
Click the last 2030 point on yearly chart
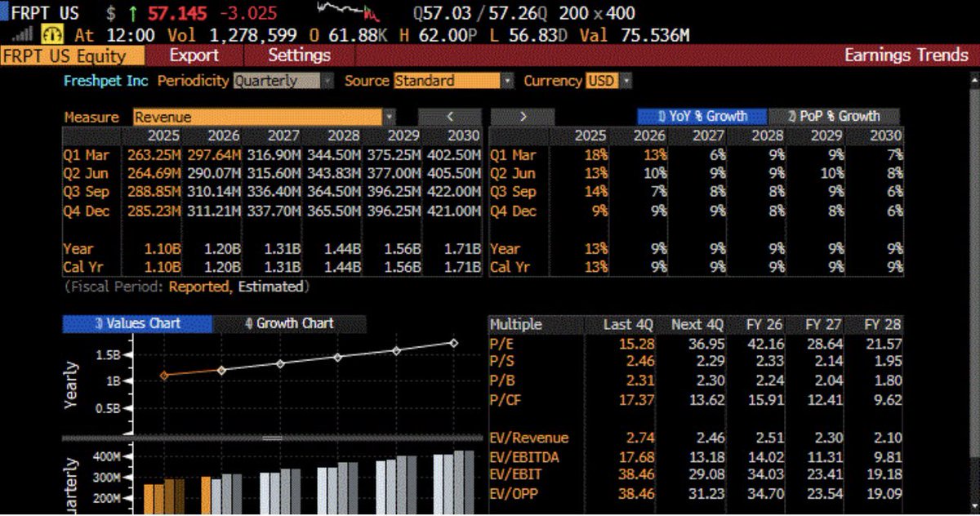pyautogui.click(x=454, y=343)
